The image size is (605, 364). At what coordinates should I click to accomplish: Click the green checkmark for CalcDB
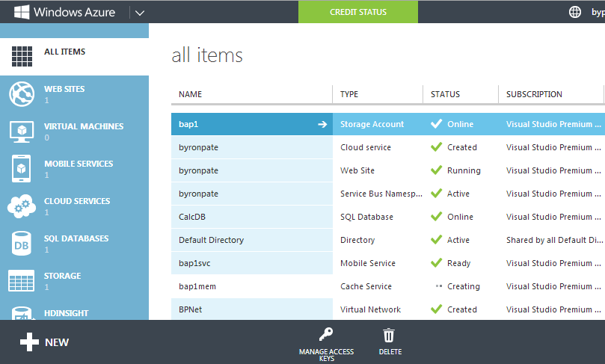[437, 216]
